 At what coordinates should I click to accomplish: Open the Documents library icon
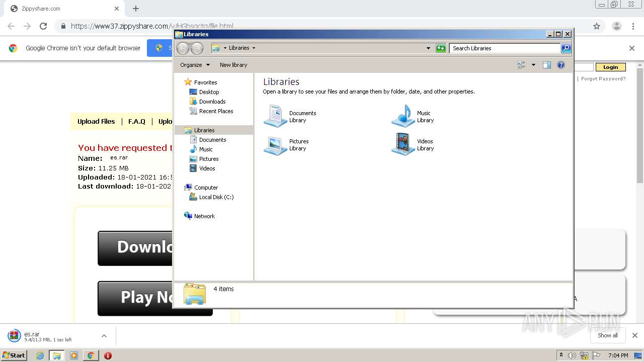[275, 116]
